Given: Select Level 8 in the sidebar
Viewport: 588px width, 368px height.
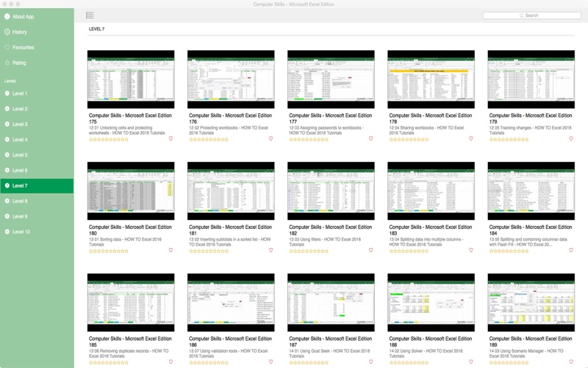Looking at the screenshot, I should coord(37,201).
